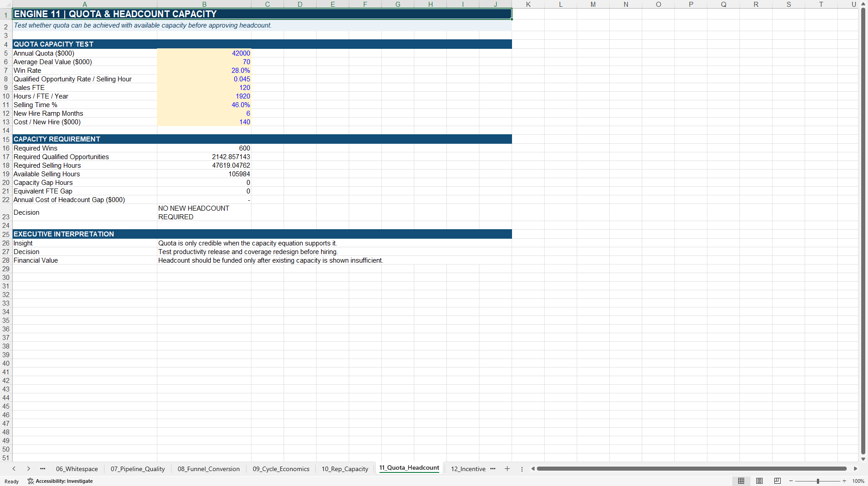Select Sales FTE value 120
868x486 pixels.
click(204, 88)
